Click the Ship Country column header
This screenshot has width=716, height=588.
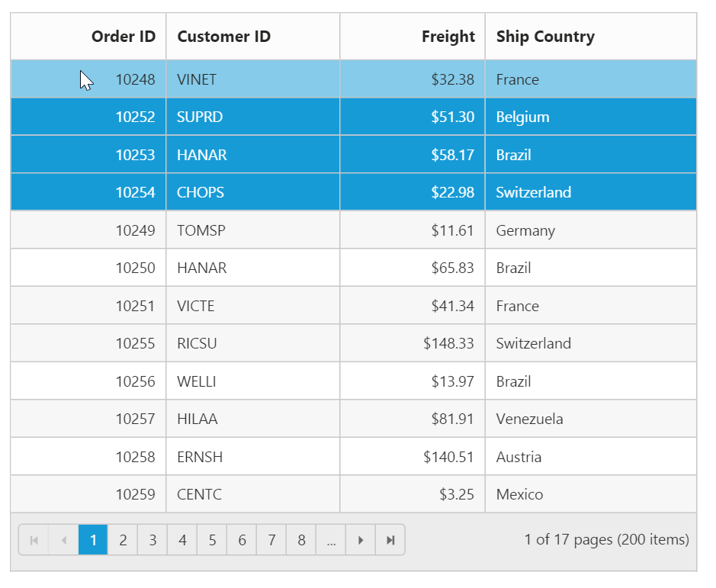(x=545, y=37)
